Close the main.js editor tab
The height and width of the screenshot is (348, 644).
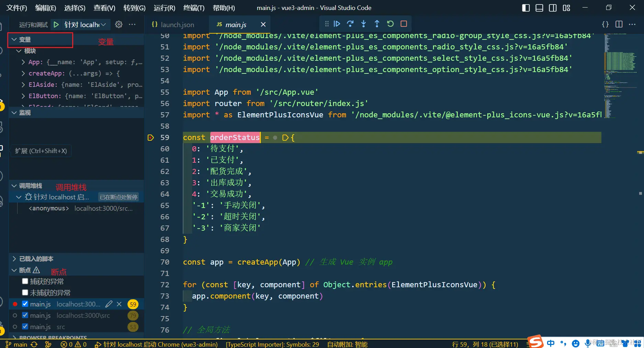pos(263,24)
